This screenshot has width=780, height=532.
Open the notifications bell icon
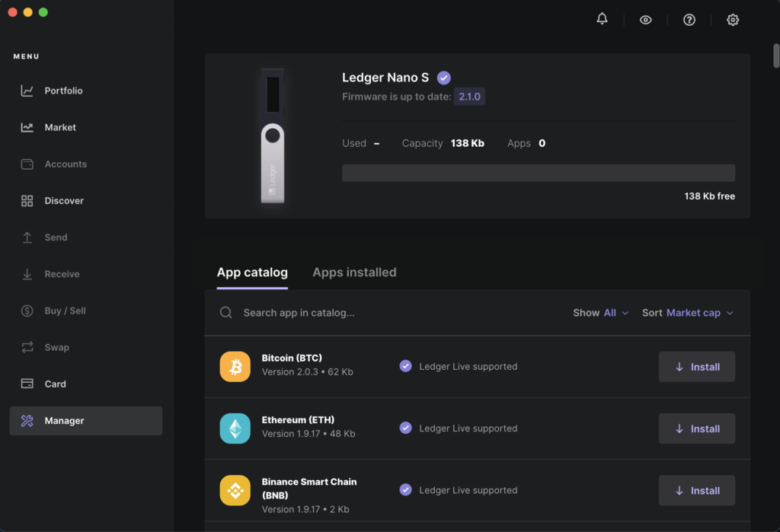(602, 20)
